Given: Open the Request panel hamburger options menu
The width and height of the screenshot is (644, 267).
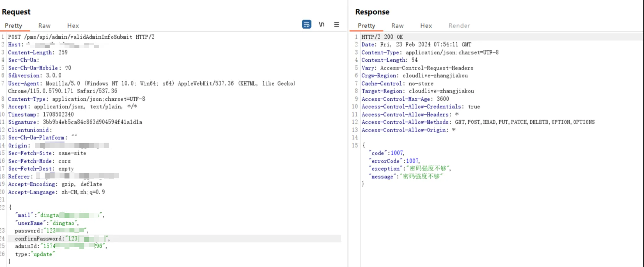Looking at the screenshot, I should tap(336, 24).
